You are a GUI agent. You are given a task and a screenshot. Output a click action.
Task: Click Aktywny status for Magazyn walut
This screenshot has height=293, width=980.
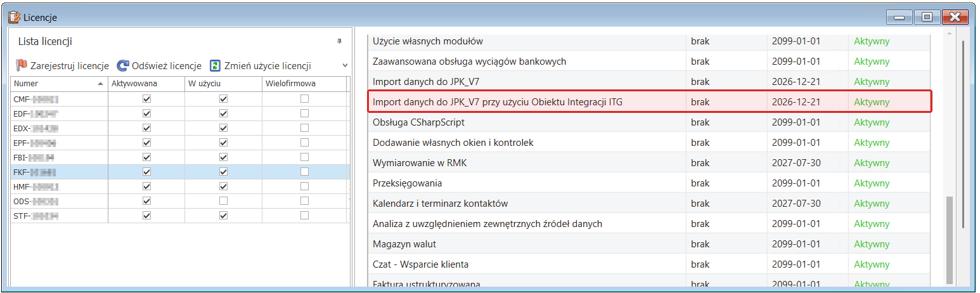pyautogui.click(x=872, y=244)
